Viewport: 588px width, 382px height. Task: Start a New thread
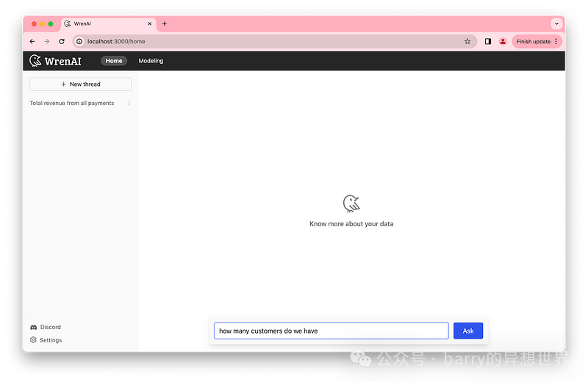tap(80, 84)
